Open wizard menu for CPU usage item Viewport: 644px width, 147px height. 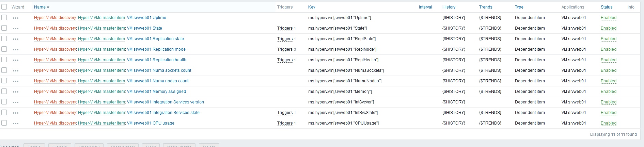[x=16, y=124]
